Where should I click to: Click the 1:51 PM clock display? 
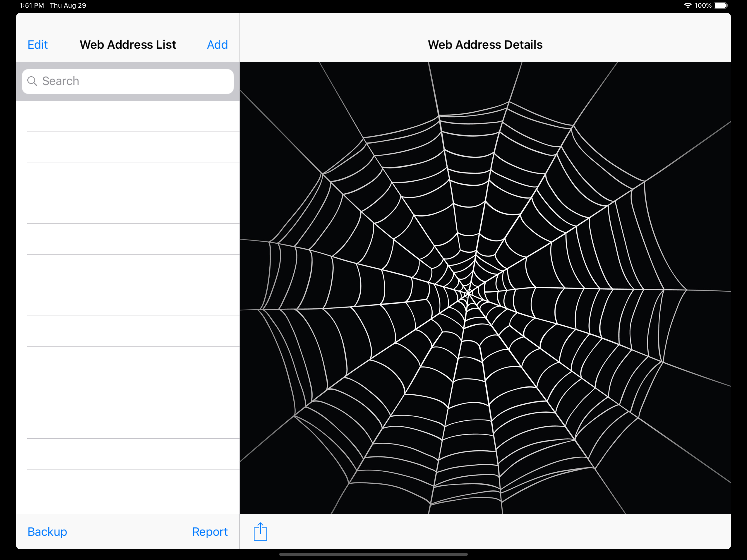click(32, 5)
